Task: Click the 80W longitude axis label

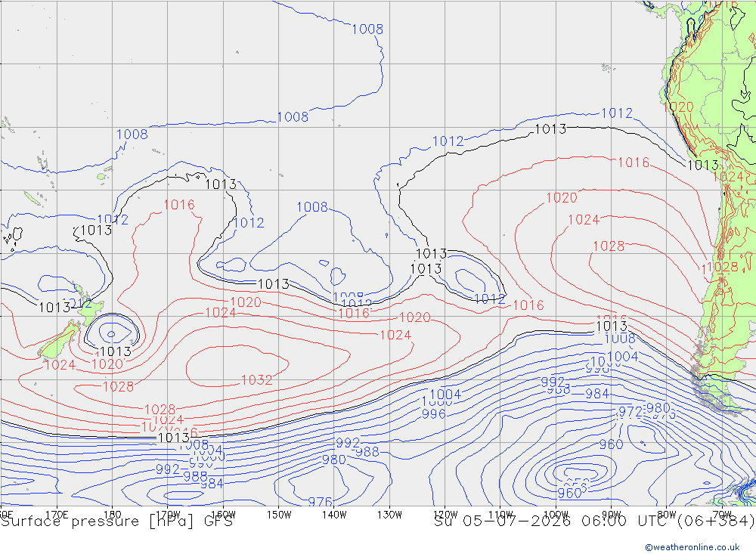Action: click(667, 514)
